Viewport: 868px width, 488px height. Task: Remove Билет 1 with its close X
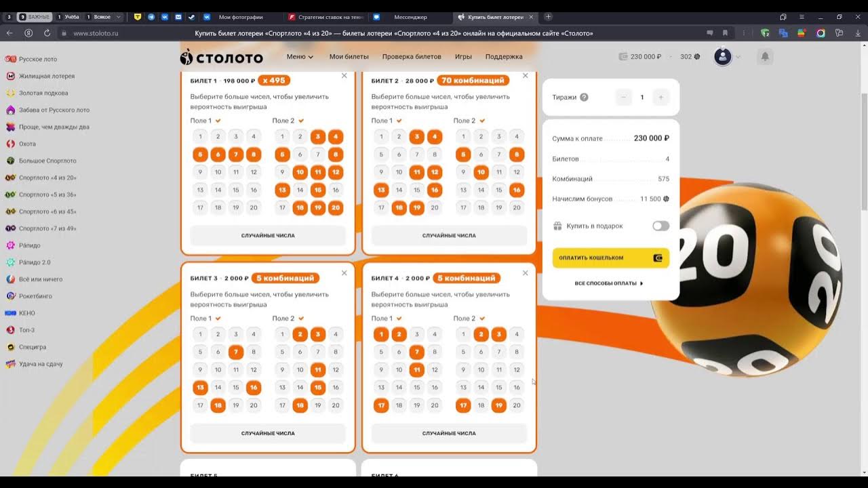pyautogui.click(x=344, y=75)
